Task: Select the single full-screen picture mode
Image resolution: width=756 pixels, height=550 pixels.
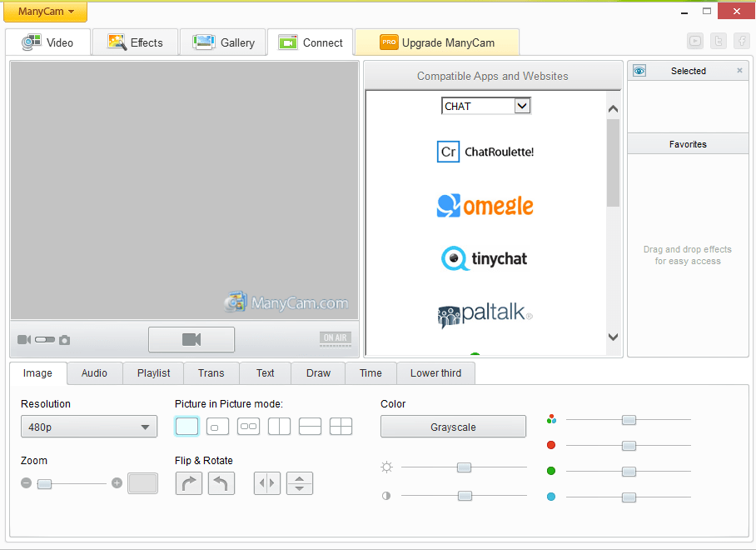Action: [x=187, y=427]
